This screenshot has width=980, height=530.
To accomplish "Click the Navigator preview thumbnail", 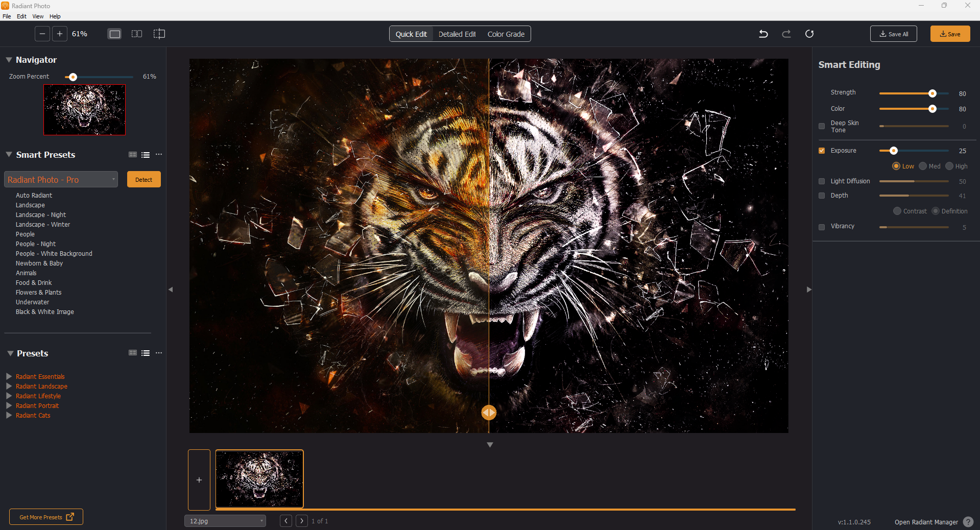I will click(84, 110).
